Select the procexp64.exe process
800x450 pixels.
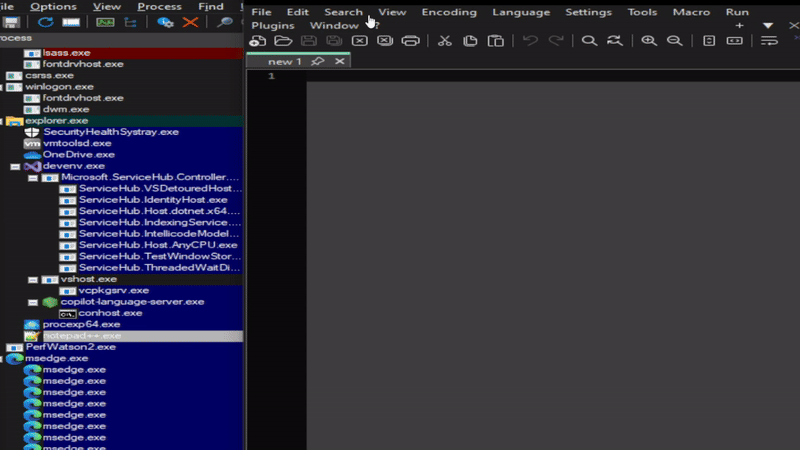coord(81,324)
